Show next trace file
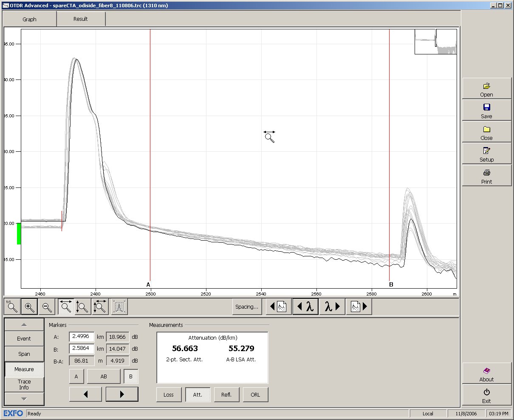This screenshot has height=420, width=514. click(359, 306)
